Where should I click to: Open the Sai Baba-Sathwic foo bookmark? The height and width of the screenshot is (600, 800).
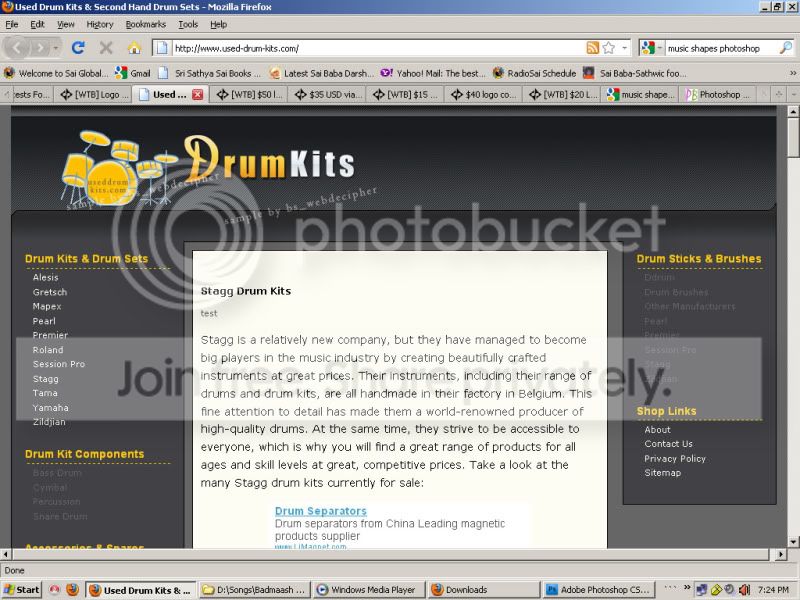635,73
